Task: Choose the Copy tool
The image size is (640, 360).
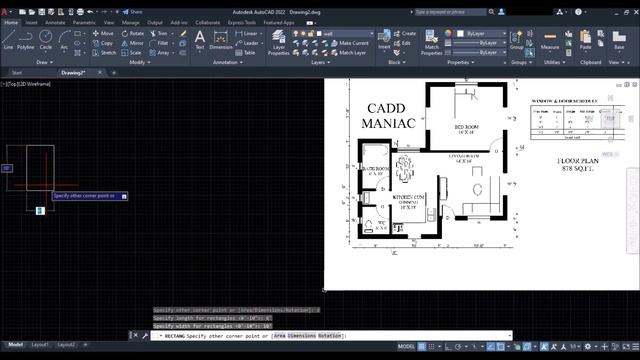Action: [x=102, y=43]
